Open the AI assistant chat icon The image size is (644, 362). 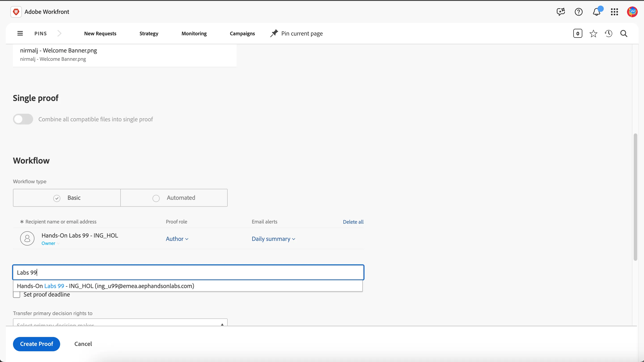pyautogui.click(x=561, y=12)
